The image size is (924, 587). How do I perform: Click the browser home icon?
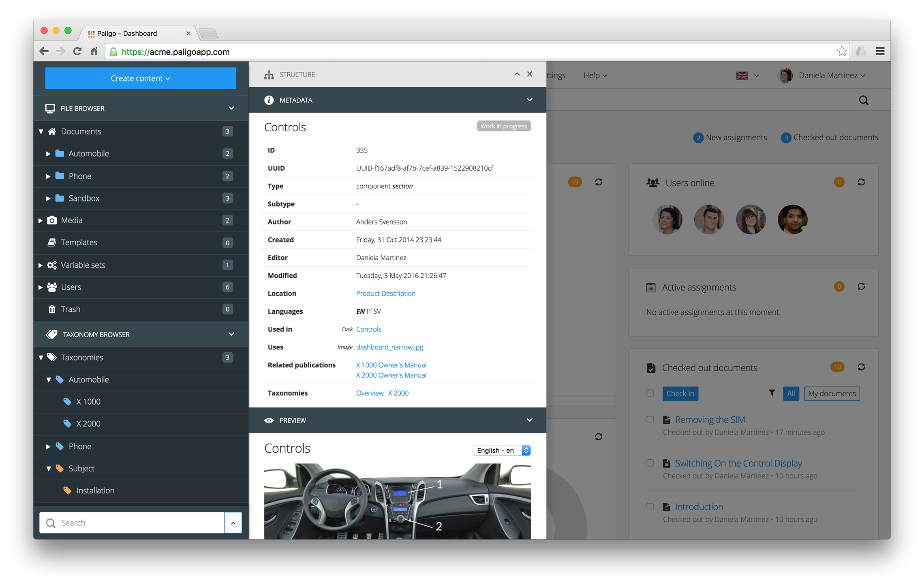(94, 51)
